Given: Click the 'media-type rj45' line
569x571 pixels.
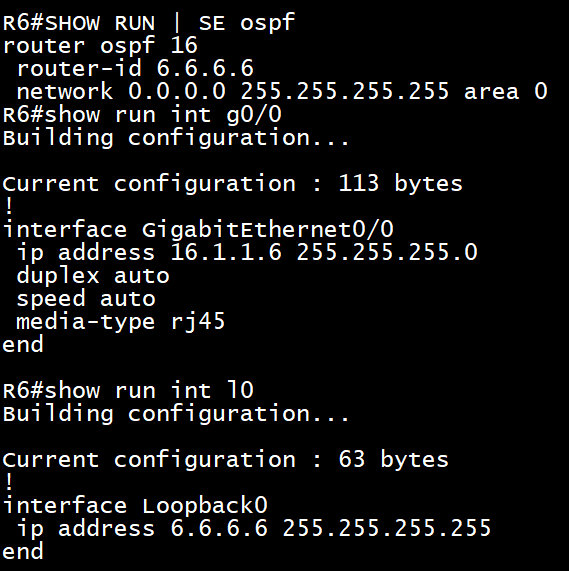Looking at the screenshot, I should click(120, 322).
